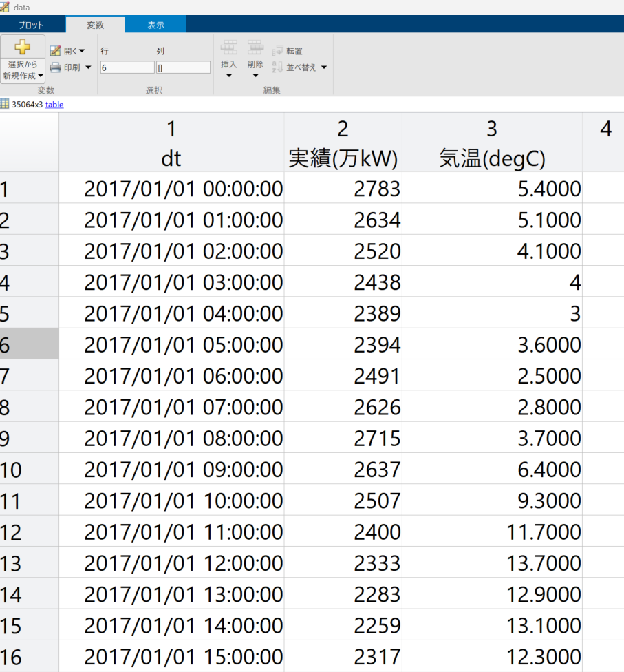Click the 列 column input field
This screenshot has width=624, height=672.
(x=183, y=67)
